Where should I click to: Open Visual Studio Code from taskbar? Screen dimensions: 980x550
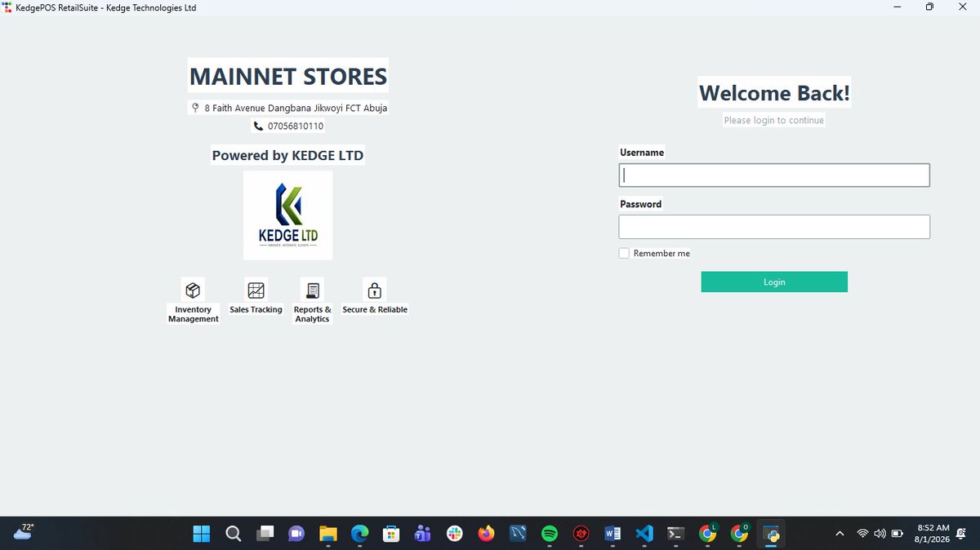click(x=644, y=534)
